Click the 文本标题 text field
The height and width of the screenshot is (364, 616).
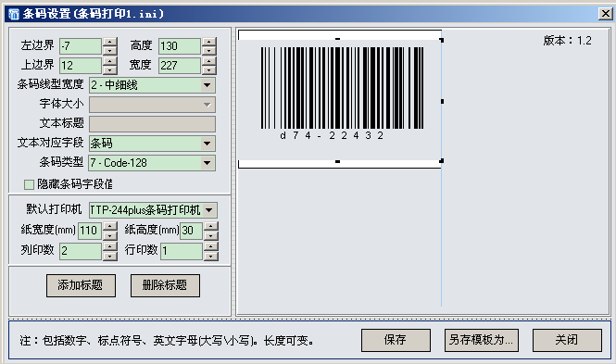(152, 124)
